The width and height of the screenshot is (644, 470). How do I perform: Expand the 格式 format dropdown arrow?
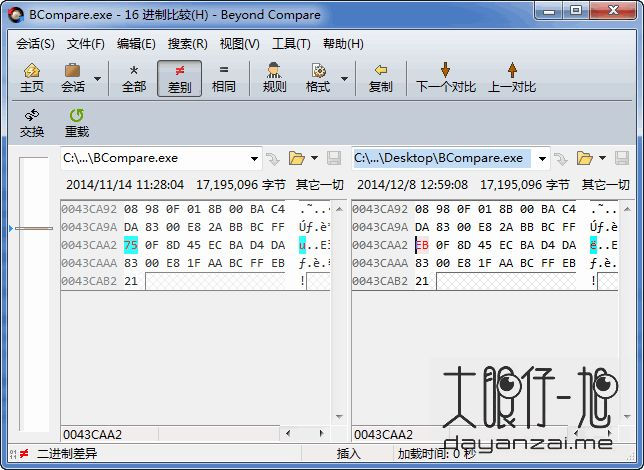[x=345, y=78]
